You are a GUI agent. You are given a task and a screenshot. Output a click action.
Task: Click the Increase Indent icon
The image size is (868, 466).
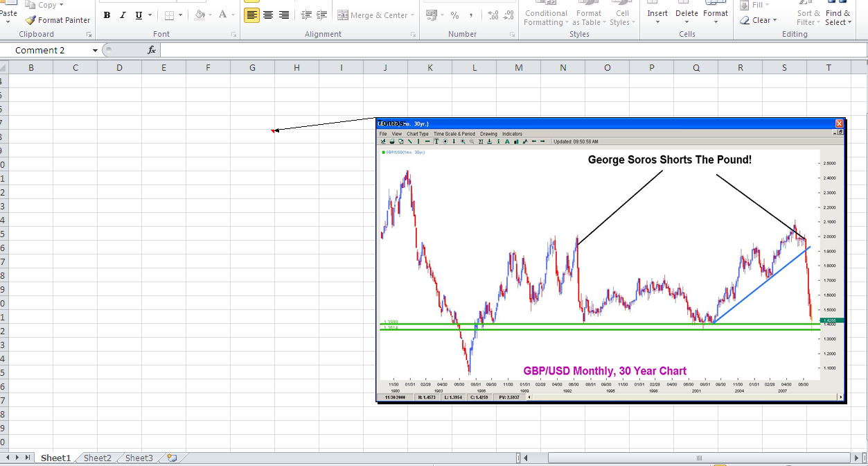click(322, 15)
